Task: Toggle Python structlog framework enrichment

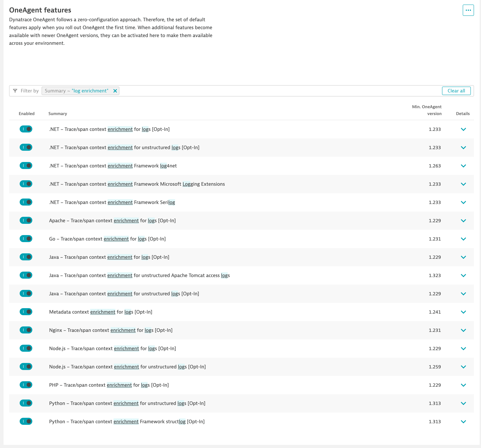Action: pyautogui.click(x=26, y=421)
